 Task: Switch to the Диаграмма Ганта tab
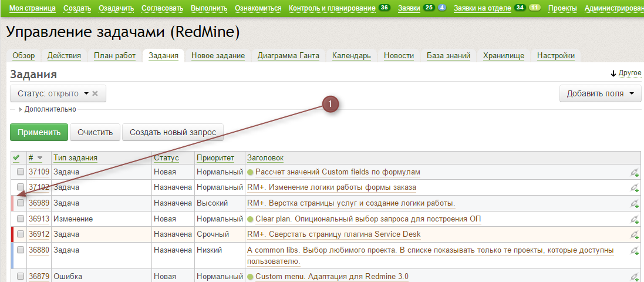click(288, 55)
